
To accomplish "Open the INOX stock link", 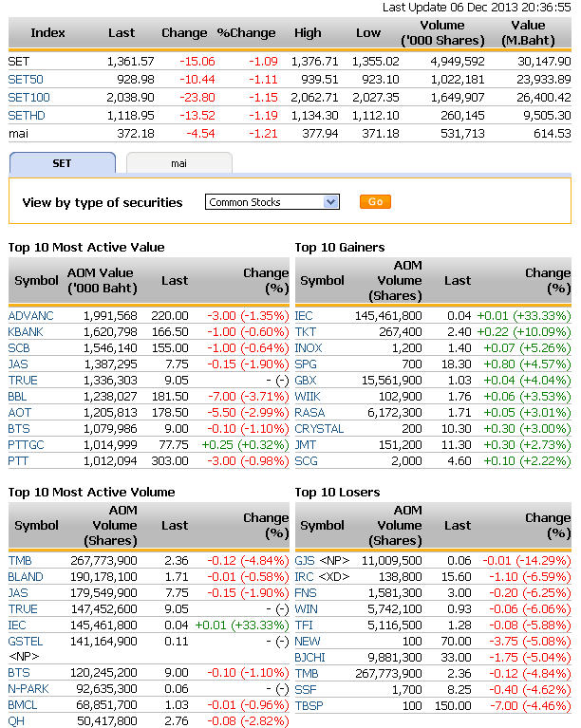I will pos(309,348).
